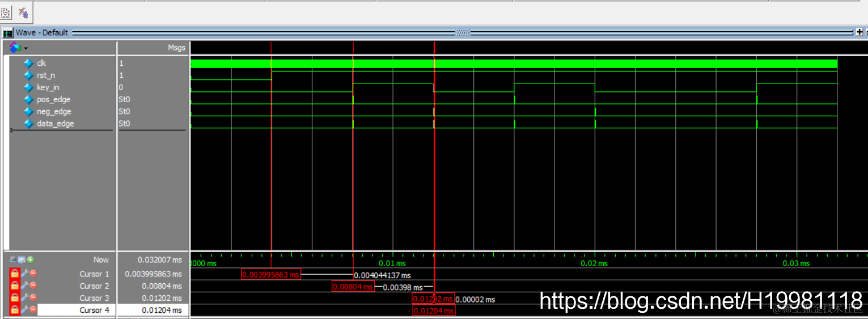Click the 0.00398 ms cursor delta label

pos(403,287)
